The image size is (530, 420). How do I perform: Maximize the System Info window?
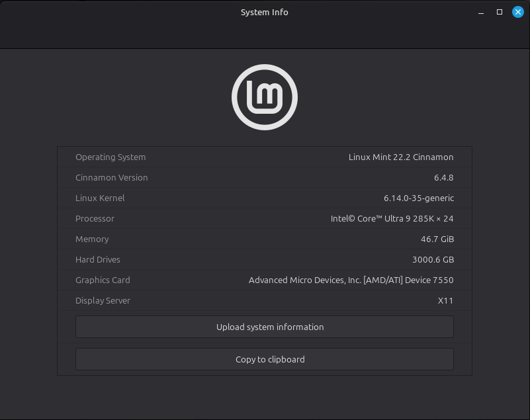click(x=500, y=12)
